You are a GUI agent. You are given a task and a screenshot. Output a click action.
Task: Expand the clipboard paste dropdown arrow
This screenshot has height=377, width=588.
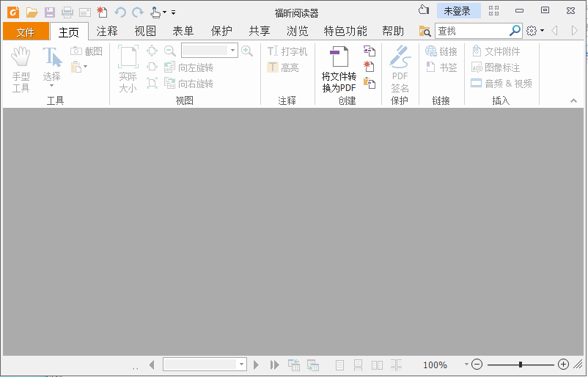[86, 67]
